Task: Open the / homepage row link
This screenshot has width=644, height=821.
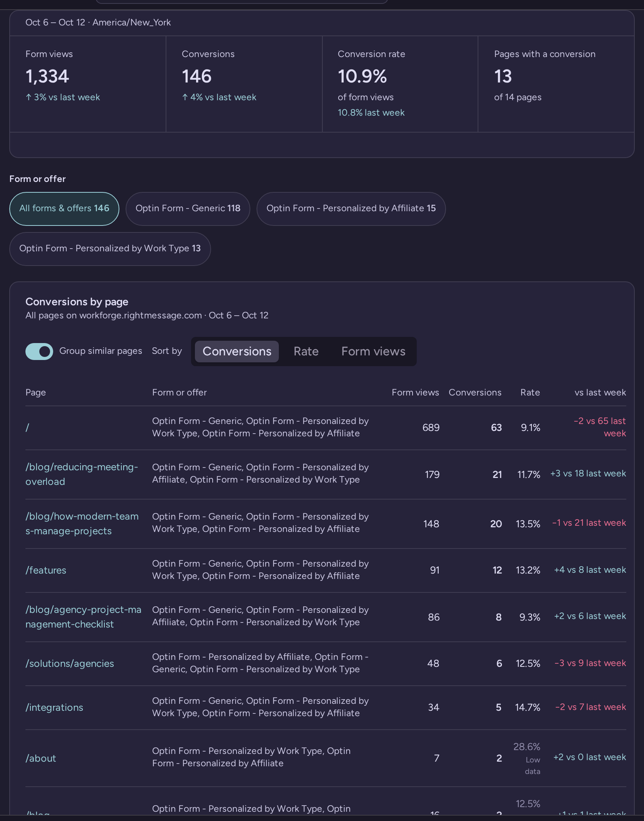Action: (x=27, y=427)
